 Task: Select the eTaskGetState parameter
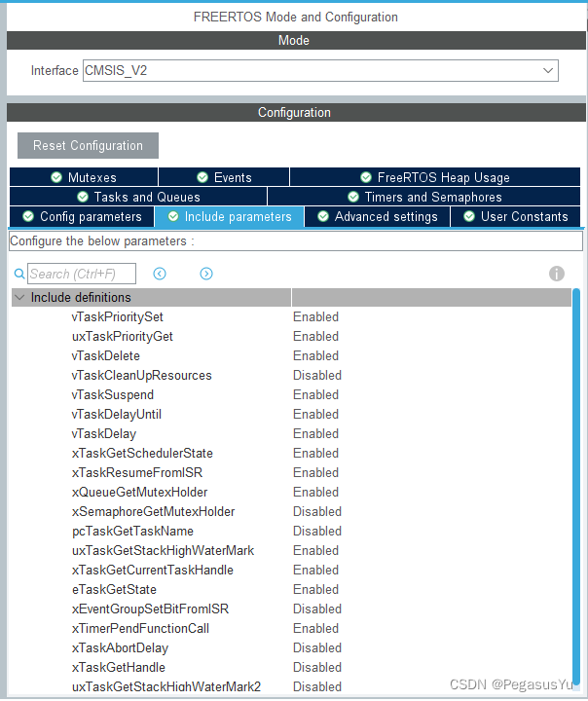tap(114, 589)
